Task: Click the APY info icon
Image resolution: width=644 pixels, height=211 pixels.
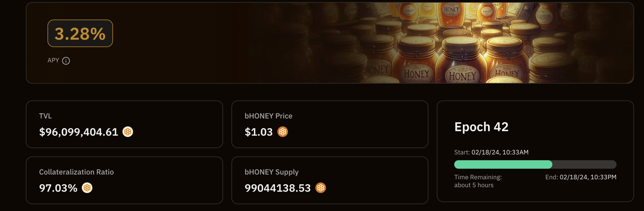Action: pyautogui.click(x=66, y=61)
